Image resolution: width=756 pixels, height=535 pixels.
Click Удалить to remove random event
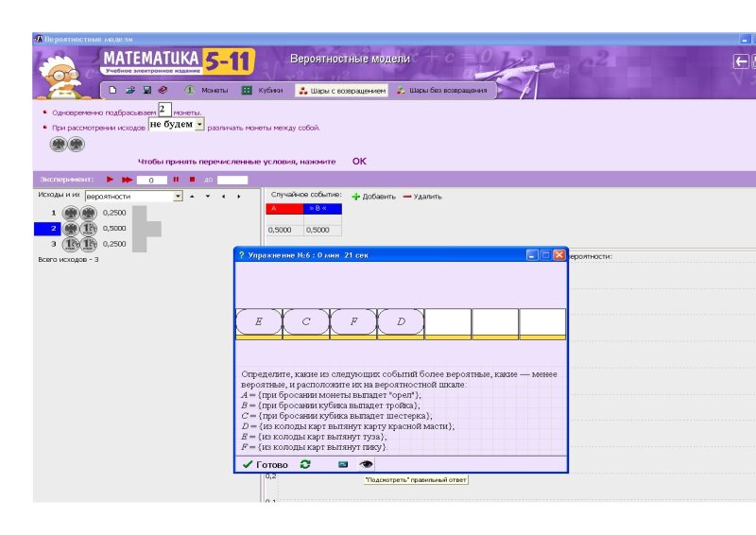(421, 197)
